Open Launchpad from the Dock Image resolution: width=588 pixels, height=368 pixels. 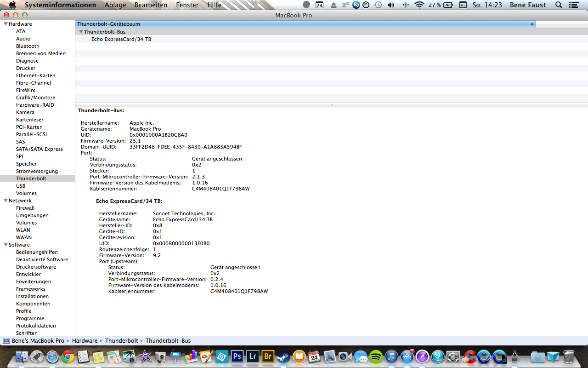tap(37, 356)
